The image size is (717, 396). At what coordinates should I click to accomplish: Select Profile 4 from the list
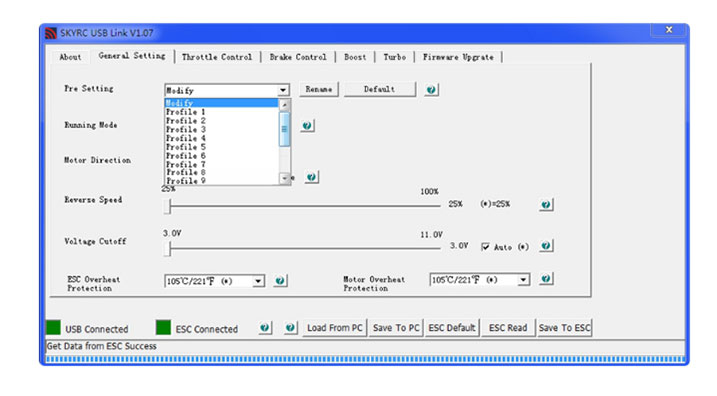pyautogui.click(x=221, y=138)
